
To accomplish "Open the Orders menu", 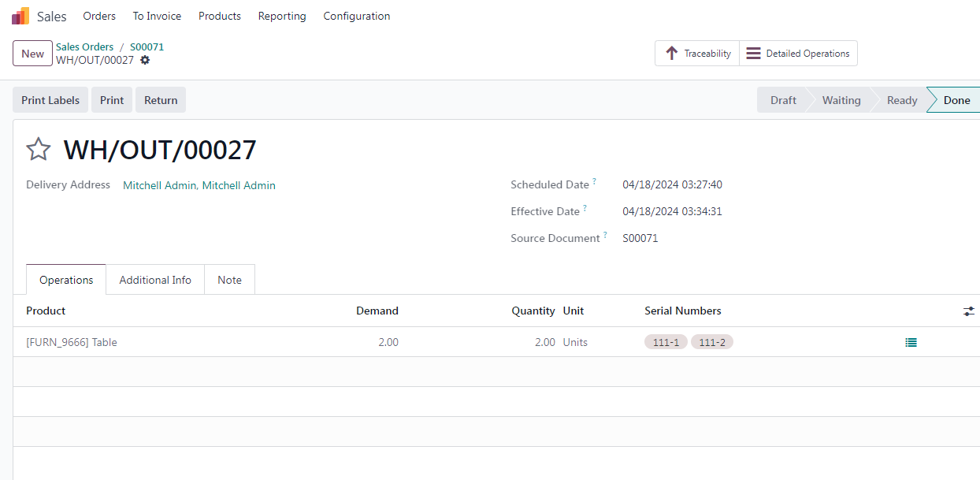I will click(x=99, y=16).
